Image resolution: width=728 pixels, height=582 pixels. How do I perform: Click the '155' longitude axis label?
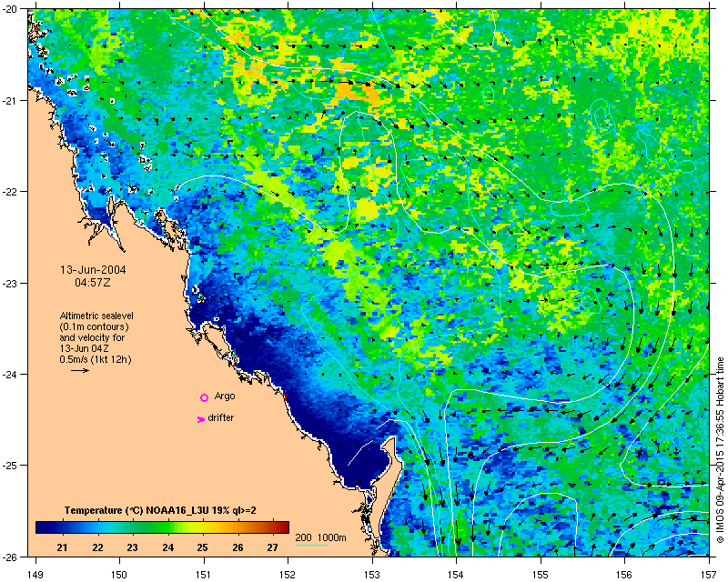tap(541, 575)
